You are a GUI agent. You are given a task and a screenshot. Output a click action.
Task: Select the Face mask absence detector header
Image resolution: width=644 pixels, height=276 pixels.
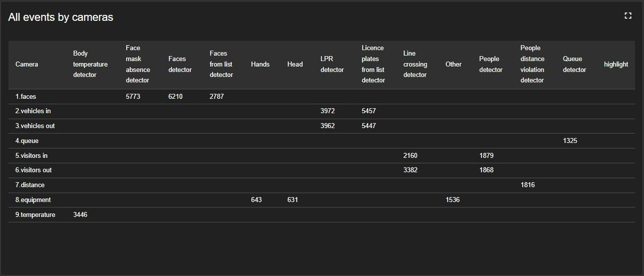coord(138,65)
